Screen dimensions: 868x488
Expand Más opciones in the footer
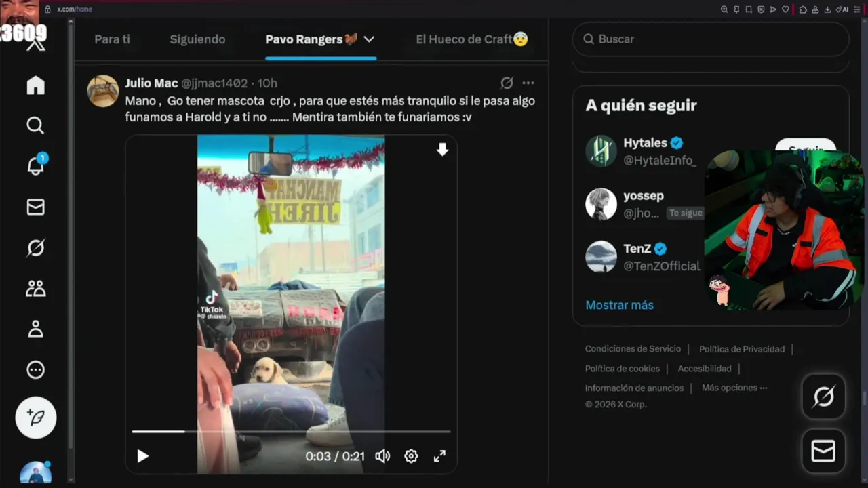734,388
